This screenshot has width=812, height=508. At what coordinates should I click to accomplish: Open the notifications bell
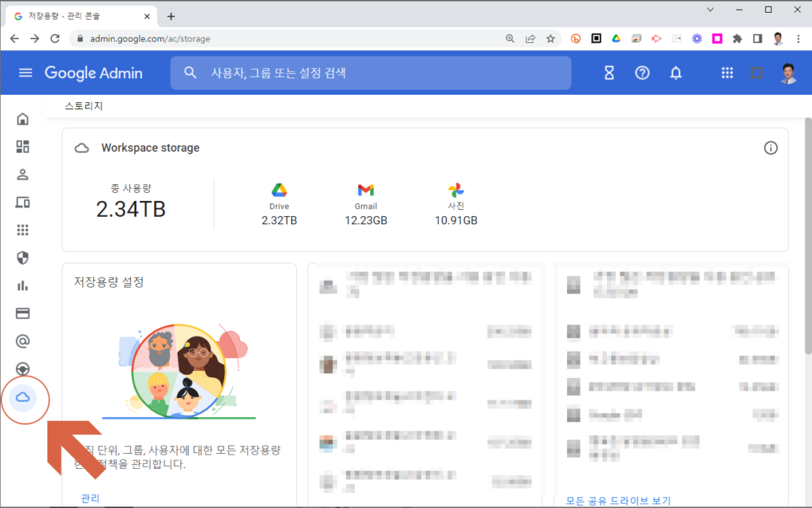tap(676, 73)
